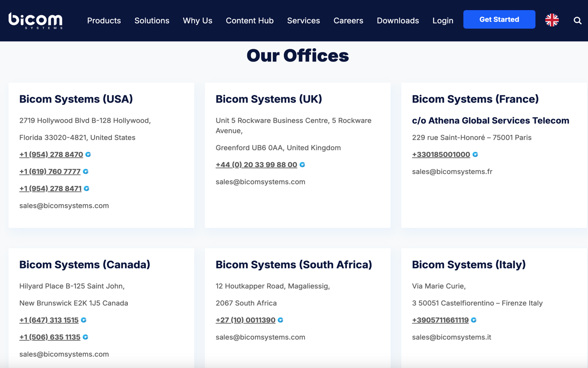Screen dimensions: 588x368
Task: Click the UK flag language icon
Action: (x=552, y=20)
